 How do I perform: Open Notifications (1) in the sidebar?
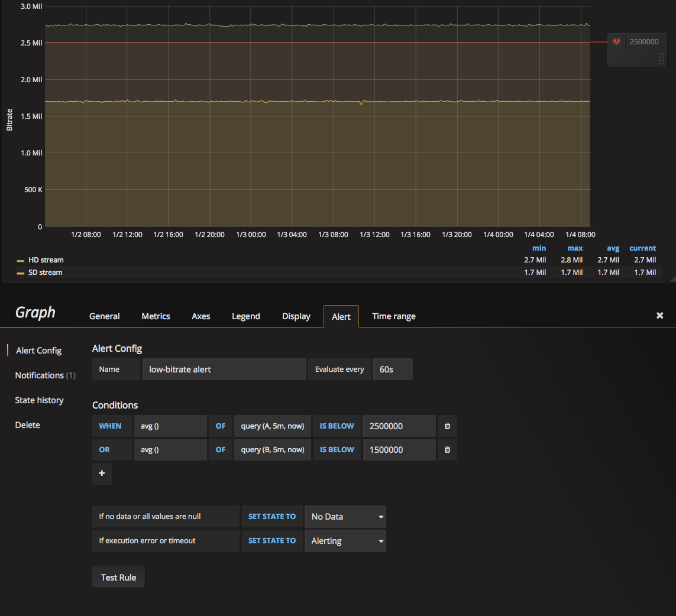pyautogui.click(x=46, y=375)
